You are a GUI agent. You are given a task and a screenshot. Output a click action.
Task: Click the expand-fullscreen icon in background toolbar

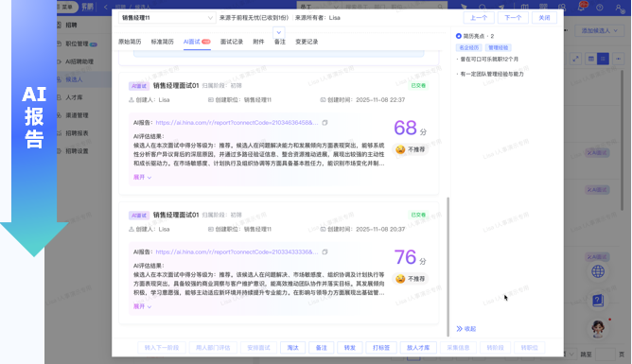[576, 59]
